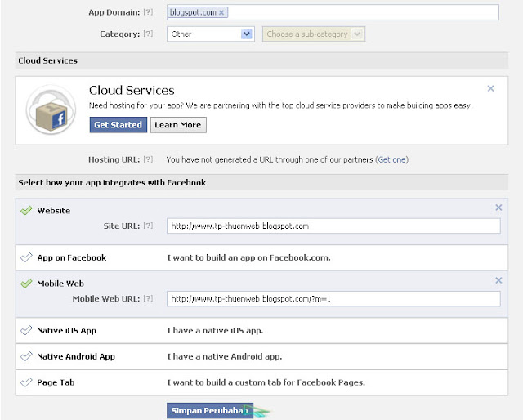Screen dimensions: 523x420
Task: Enable Native iOS App integration
Action: pos(26,331)
